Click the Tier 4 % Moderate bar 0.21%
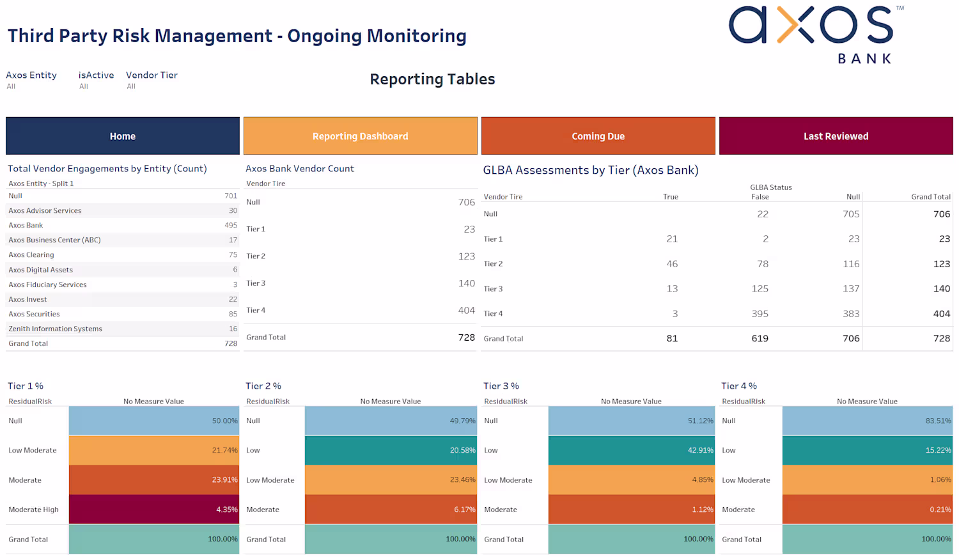 pos(868,509)
